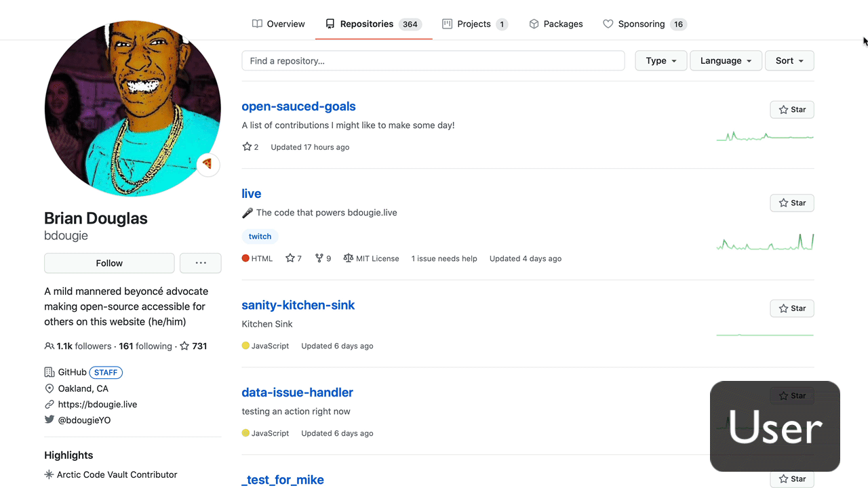868x488 pixels.
Task: Star the live repository
Action: 791,203
